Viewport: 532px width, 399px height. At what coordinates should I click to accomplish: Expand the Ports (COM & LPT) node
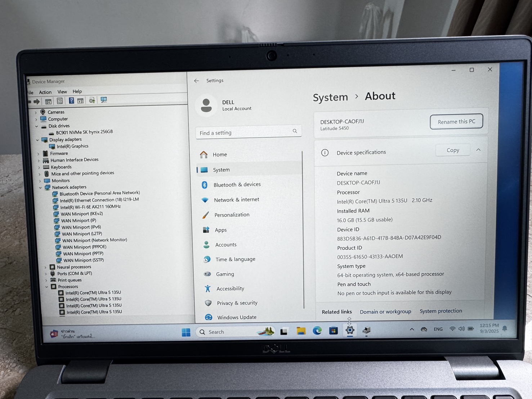(x=46, y=274)
